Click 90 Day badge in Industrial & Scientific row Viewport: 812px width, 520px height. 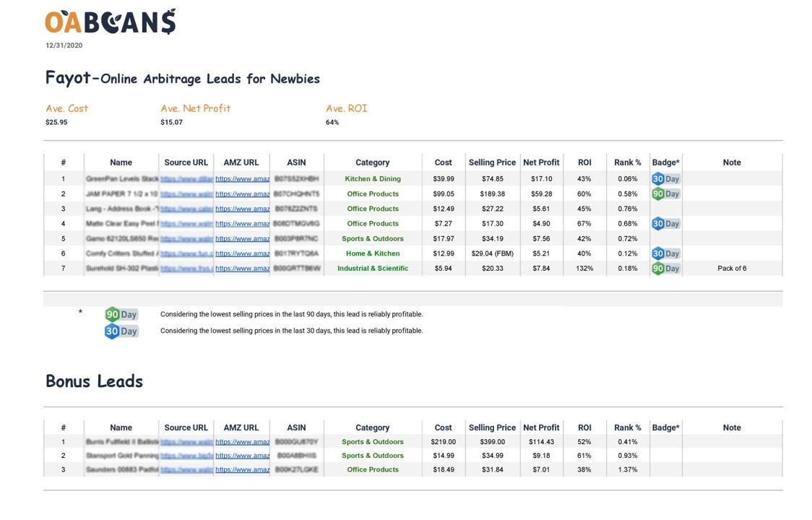(x=665, y=269)
